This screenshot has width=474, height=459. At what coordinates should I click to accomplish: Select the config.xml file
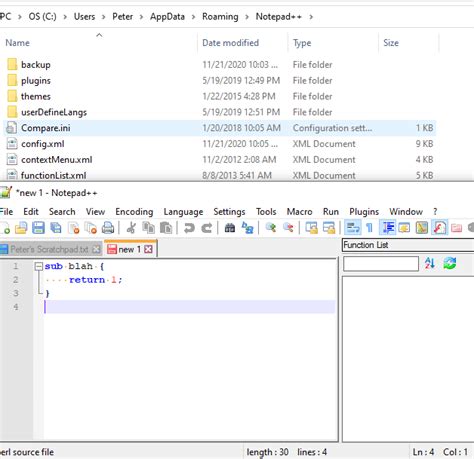(x=43, y=144)
